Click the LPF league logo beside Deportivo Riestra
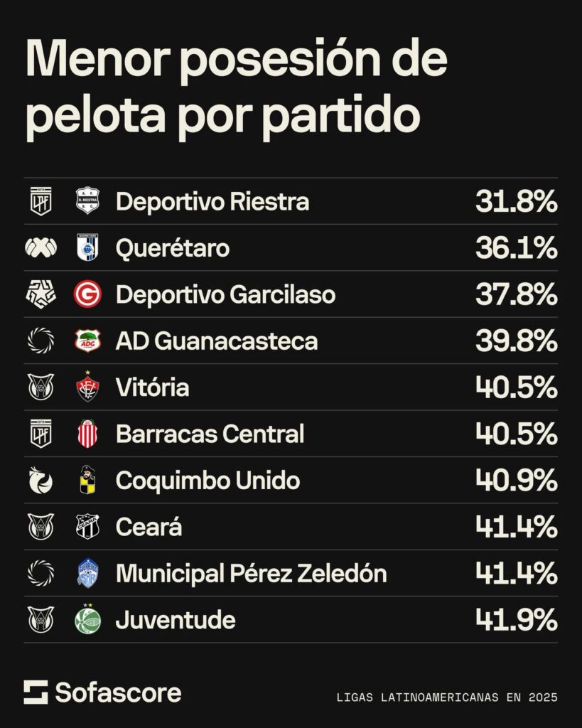 tap(41, 202)
